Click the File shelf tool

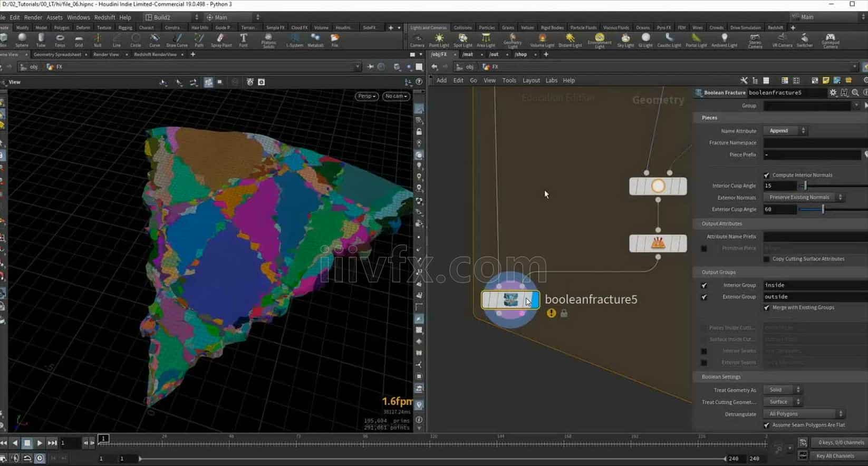[335, 40]
